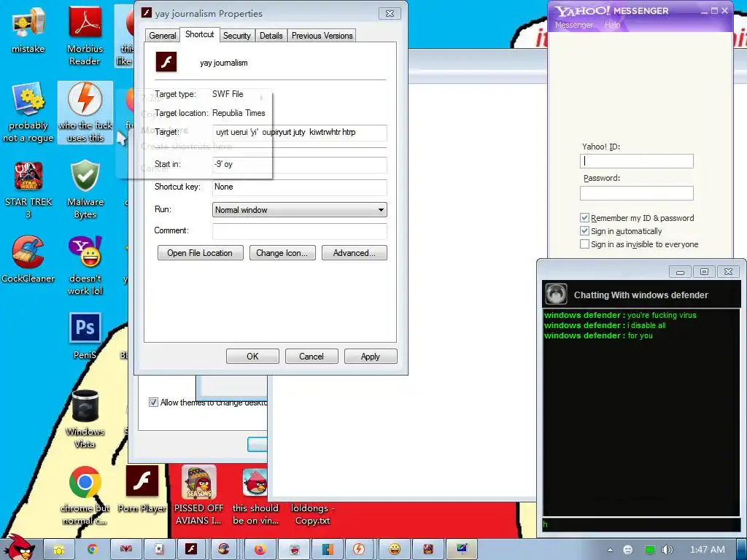The width and height of the screenshot is (747, 560).
Task: Click the volume speaker tray icon
Action: (667, 550)
